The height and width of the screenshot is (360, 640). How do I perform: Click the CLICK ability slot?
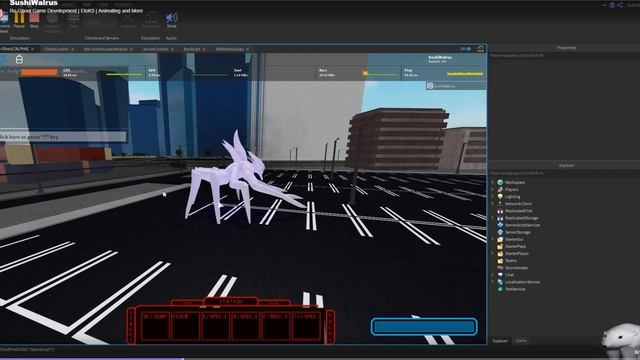185,325
